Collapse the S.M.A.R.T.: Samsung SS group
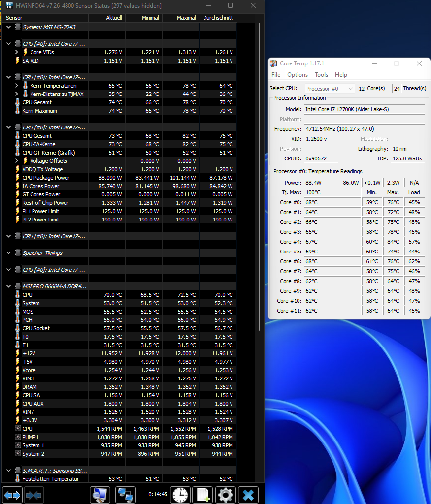Screen dimensions: 431x504 [x=9, y=470]
